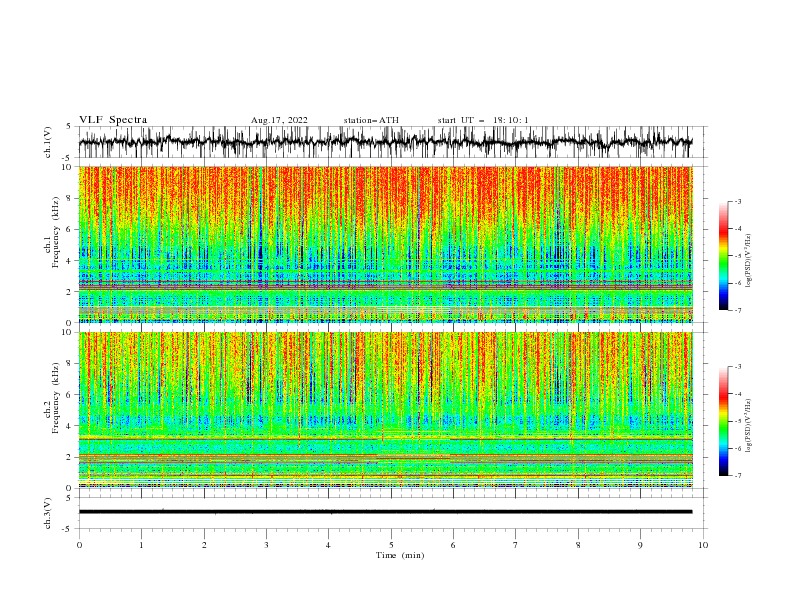Click the "start UT = 18:10:1" text
Viewport: 792px width, 612px height.
coord(483,120)
